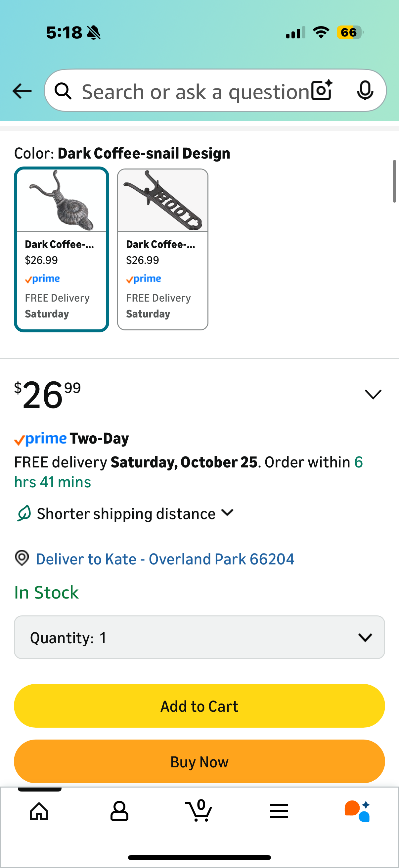
Task: Open the shopping cart tab
Action: pyautogui.click(x=199, y=810)
